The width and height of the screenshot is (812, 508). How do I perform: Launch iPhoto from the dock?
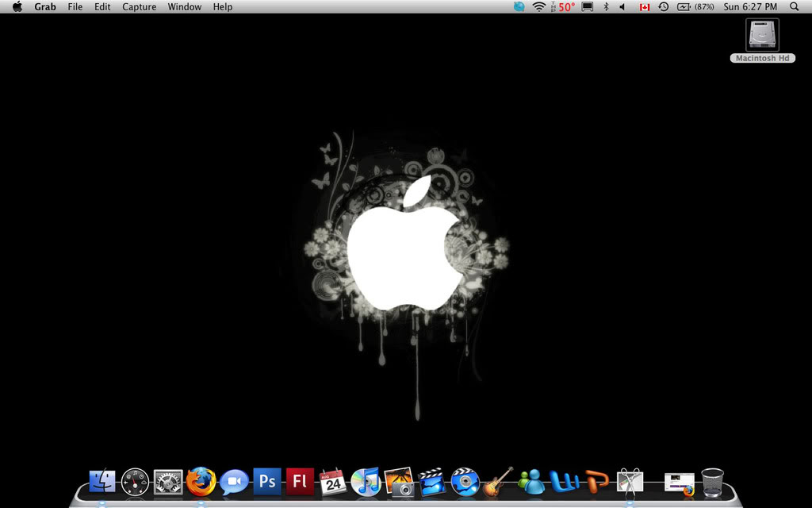[399, 482]
